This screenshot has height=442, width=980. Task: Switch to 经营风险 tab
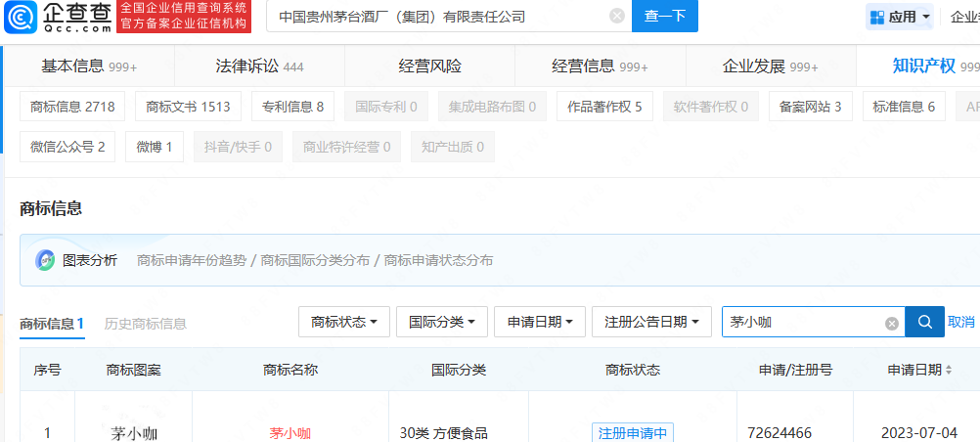click(430, 66)
